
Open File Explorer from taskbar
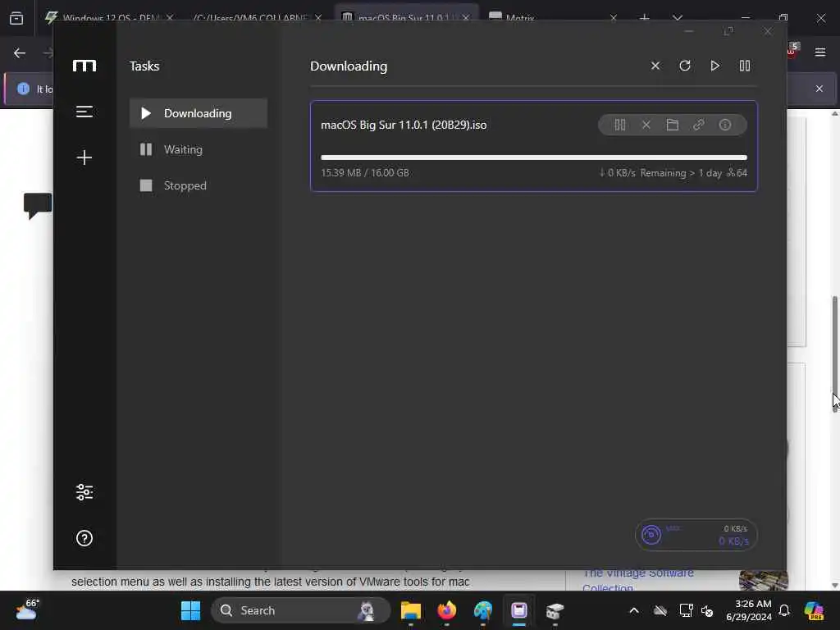(410, 610)
